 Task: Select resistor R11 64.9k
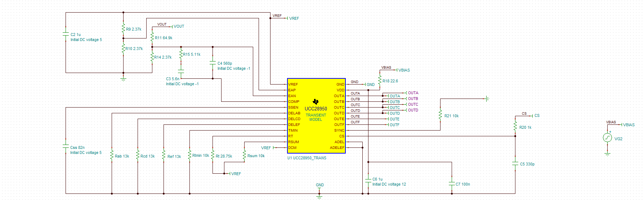click(x=152, y=37)
